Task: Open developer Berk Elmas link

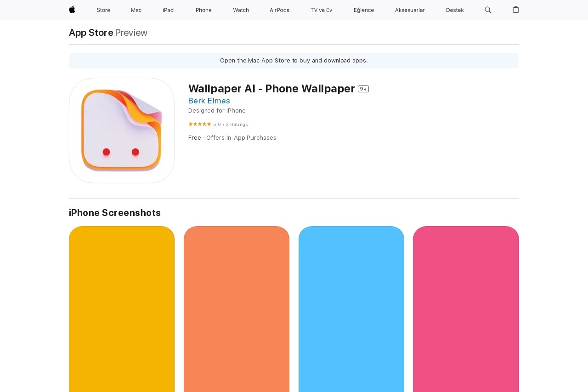Action: [x=209, y=101]
